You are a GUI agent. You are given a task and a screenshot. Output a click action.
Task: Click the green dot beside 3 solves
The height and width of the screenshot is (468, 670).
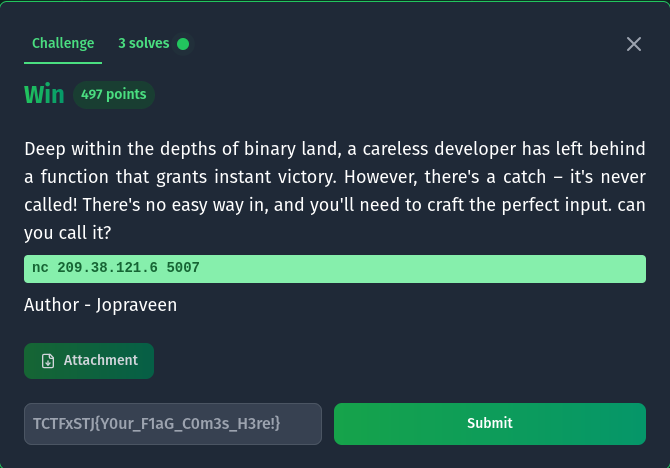[183, 44]
